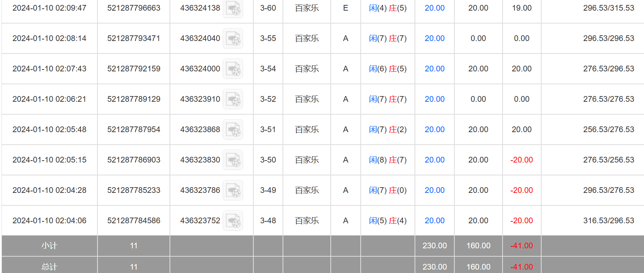Viewport: 644px width, 273px height.
Task: Click result 闲(6) 庄(5)
Action: 388,69
